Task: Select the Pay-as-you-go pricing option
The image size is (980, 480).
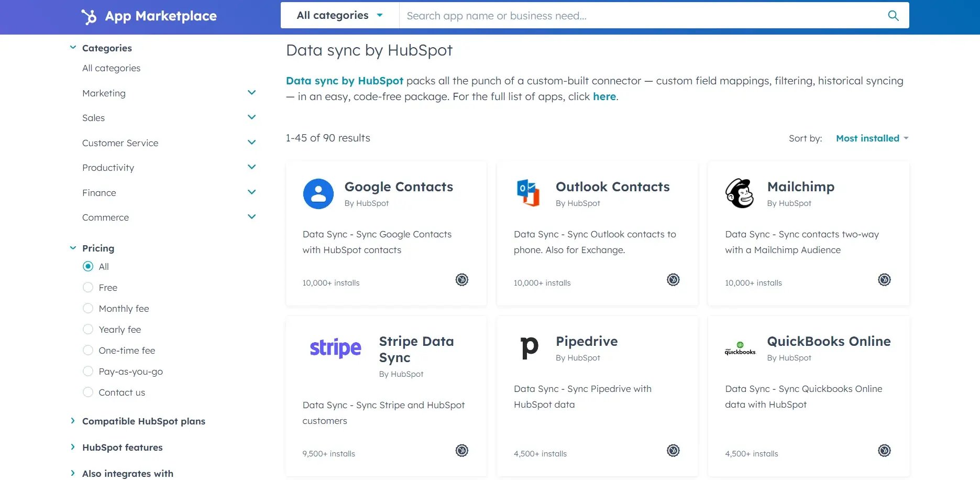Action: [88, 371]
